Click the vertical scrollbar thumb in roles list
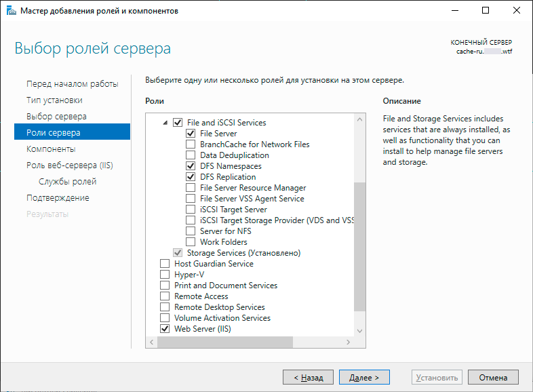 [359, 247]
